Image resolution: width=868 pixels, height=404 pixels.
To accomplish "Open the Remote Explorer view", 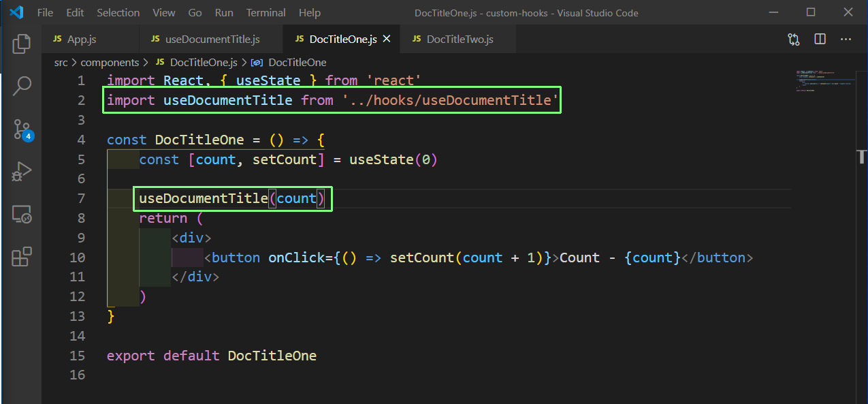I will click(21, 215).
